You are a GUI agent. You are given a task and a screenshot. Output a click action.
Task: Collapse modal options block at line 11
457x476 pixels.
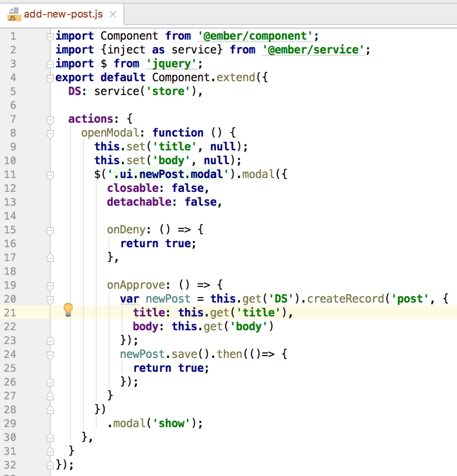[x=50, y=175]
